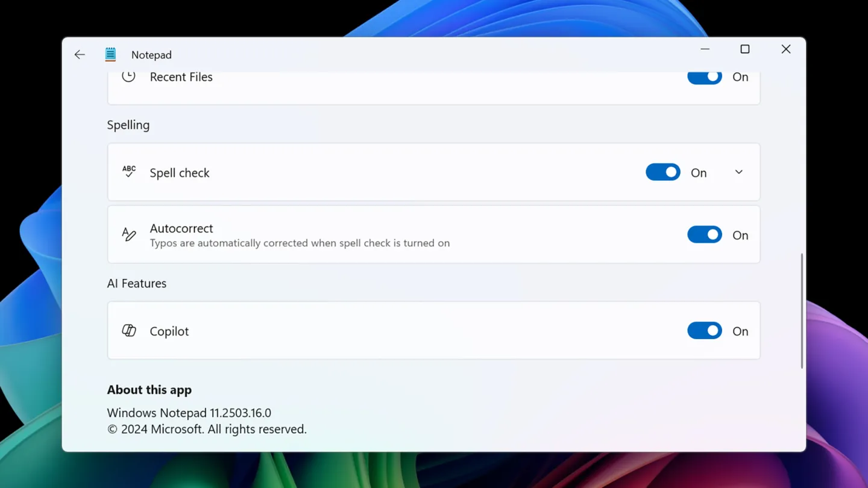Toggle Autocorrect off
This screenshot has height=488, width=868.
(704, 235)
